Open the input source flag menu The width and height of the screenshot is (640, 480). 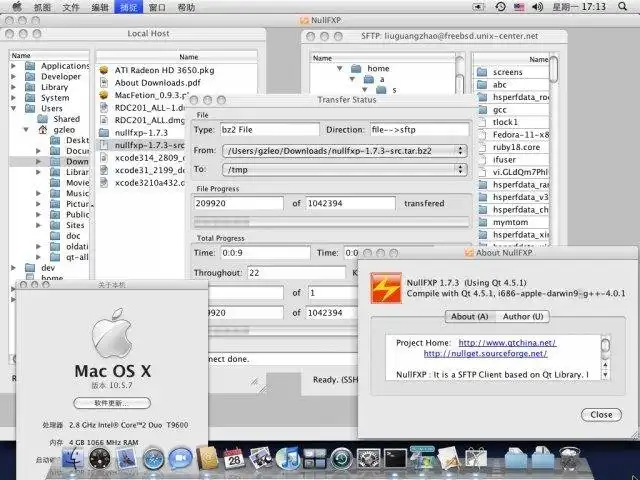[519, 7]
